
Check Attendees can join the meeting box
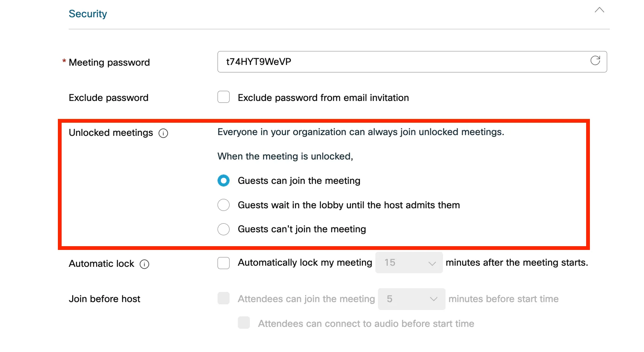224,299
